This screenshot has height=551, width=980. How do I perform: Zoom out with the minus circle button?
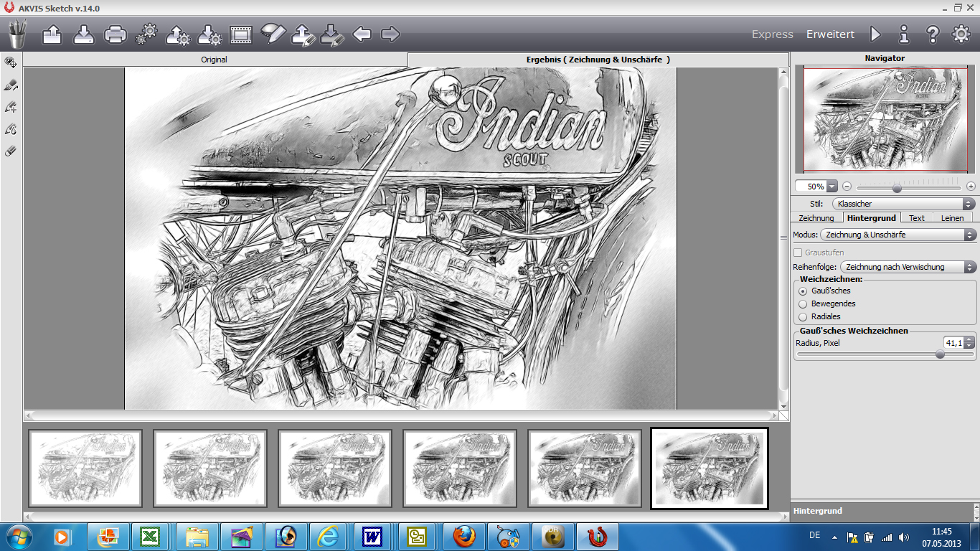click(847, 187)
